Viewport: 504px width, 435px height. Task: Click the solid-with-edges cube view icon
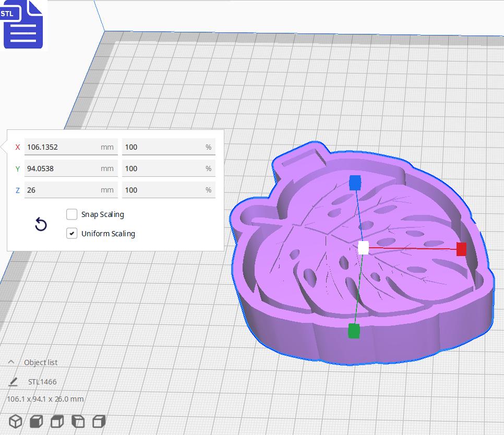point(57,421)
